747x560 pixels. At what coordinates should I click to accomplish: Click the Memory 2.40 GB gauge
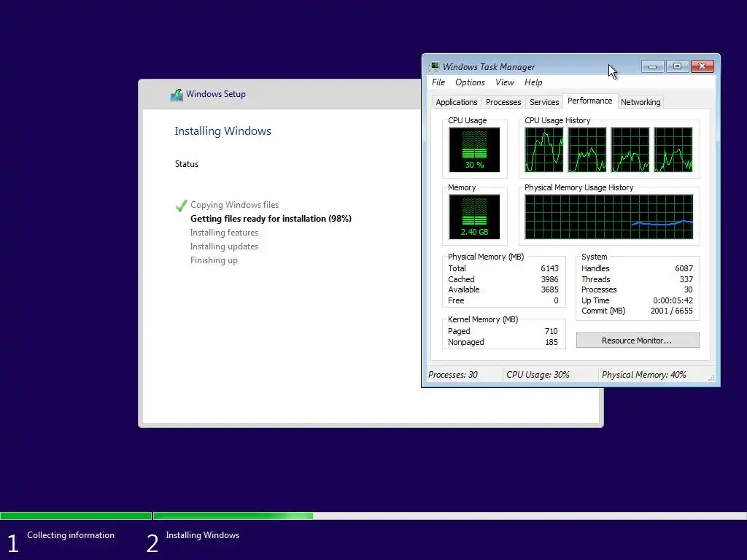tap(474, 217)
